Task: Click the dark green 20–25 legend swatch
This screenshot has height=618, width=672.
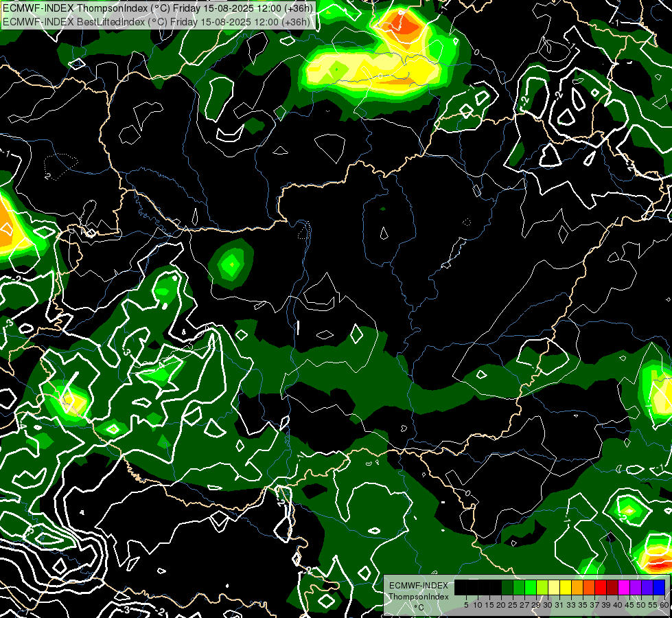Action: [507, 587]
